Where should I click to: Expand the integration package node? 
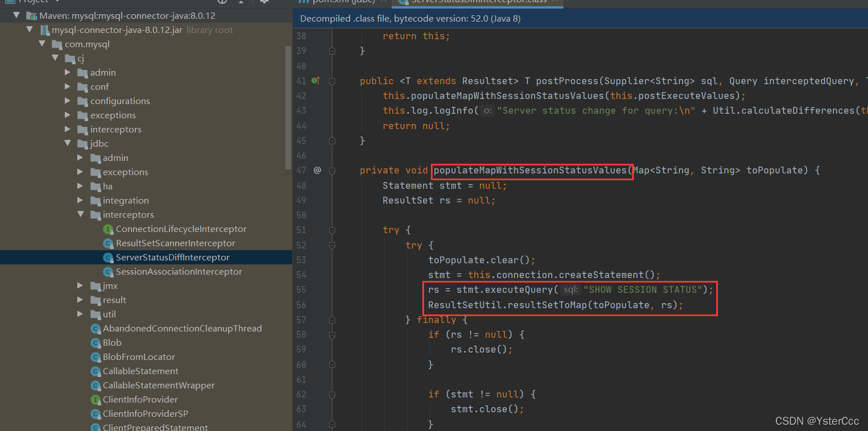[80, 200]
